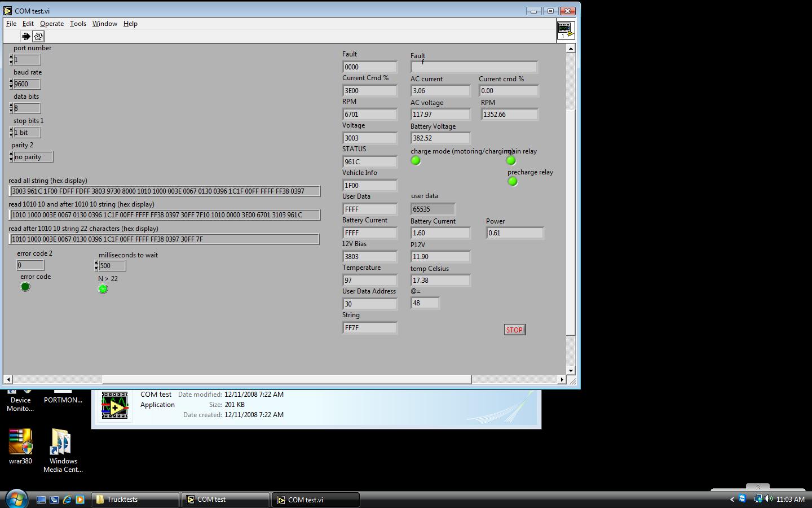Click the error code 2 field
This screenshot has height=508, width=812.
click(30, 265)
